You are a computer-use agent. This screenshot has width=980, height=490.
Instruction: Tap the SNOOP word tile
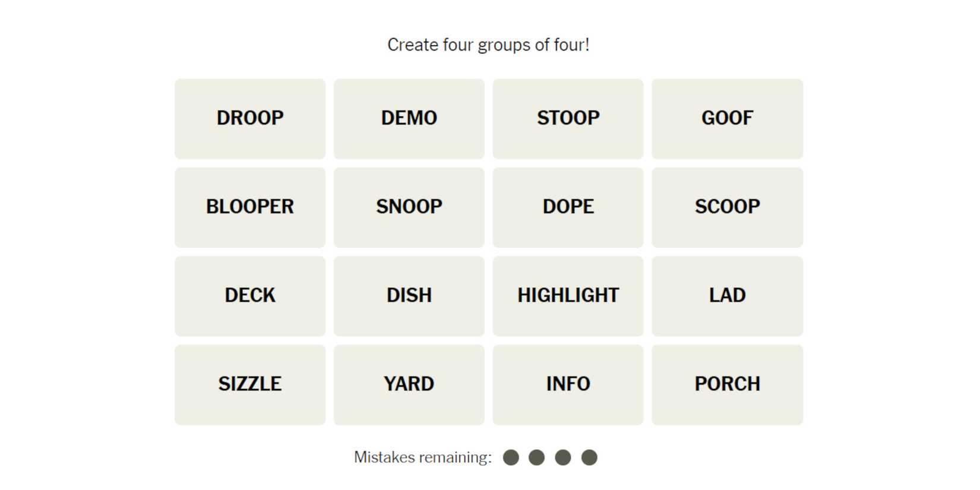tap(409, 207)
